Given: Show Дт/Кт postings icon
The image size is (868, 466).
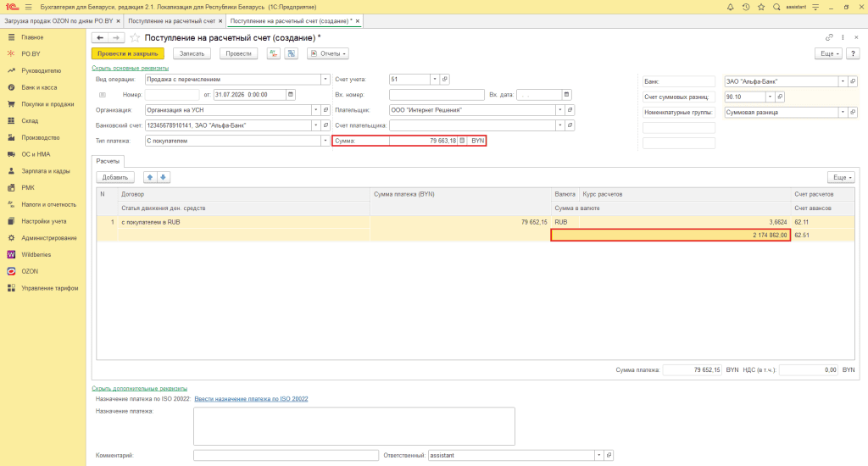Looking at the screenshot, I should [x=274, y=53].
